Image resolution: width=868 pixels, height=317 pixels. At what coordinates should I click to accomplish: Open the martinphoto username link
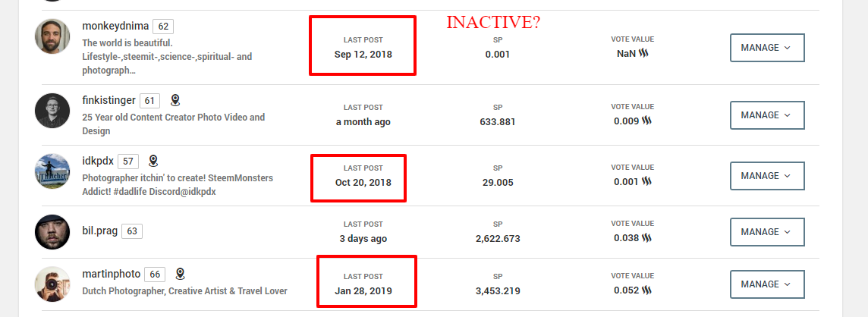click(112, 274)
